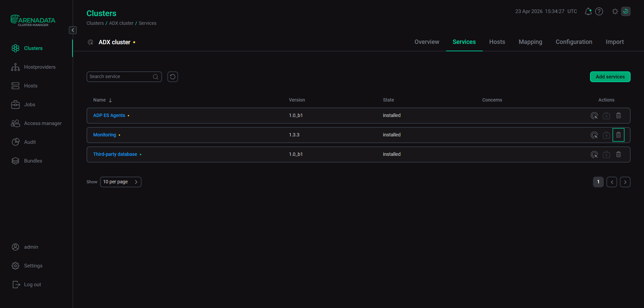Screen dimensions: 644x308
Task: Focus the Search service field
Action: click(x=124, y=77)
